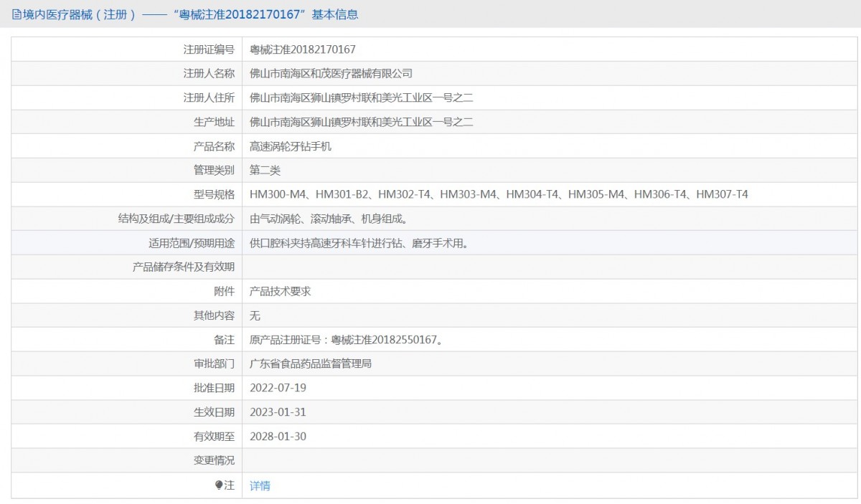This screenshot has width=861, height=504.
Task: Select registrant name 佛山市南海区和茂医疗器械有限公司
Action: pyautogui.click(x=331, y=73)
